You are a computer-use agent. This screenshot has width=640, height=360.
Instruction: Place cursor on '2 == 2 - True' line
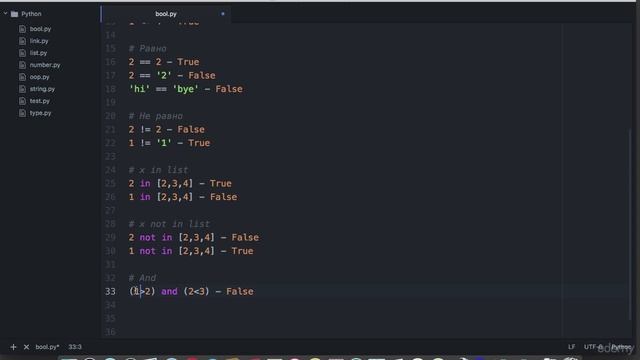point(164,62)
